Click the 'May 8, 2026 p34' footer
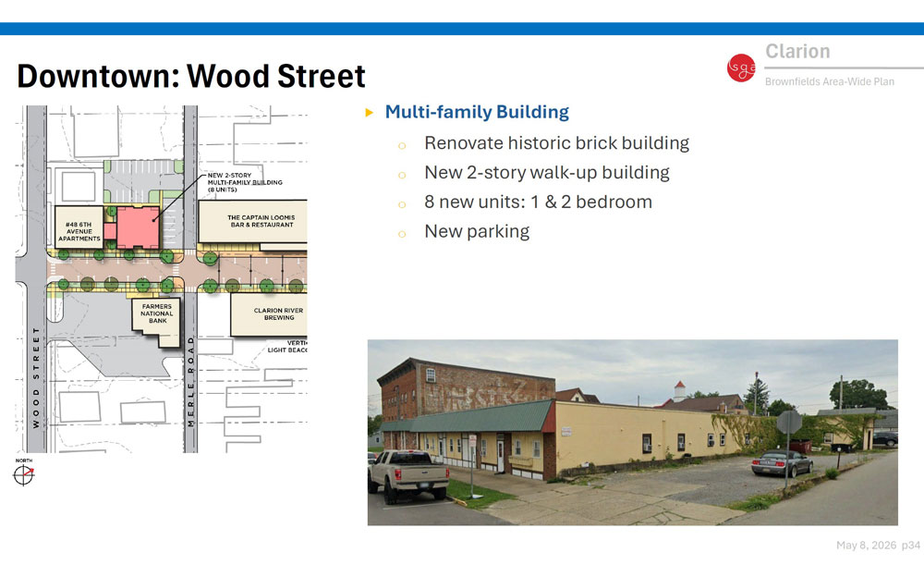This screenshot has height=577, width=924. tap(878, 546)
